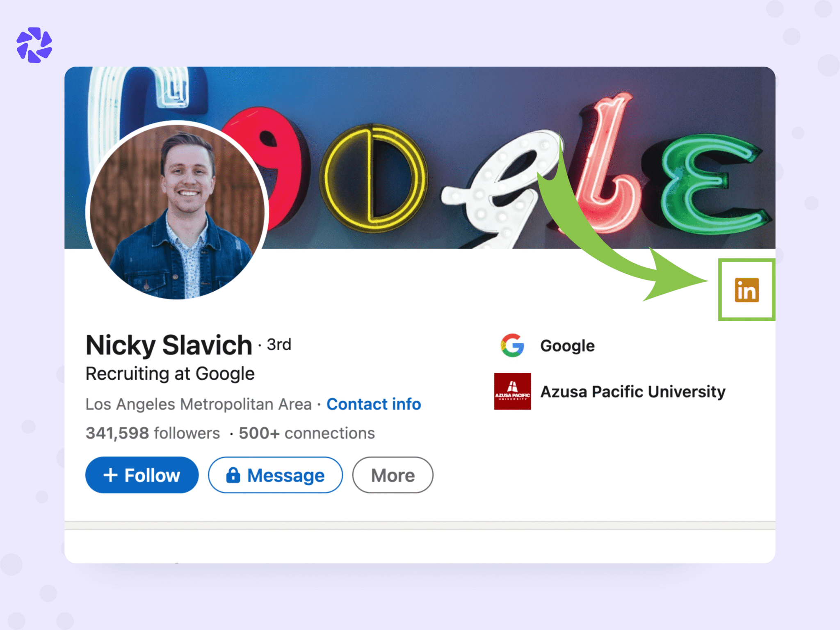
Task: Click the lock icon on Message button
Action: pos(233,475)
